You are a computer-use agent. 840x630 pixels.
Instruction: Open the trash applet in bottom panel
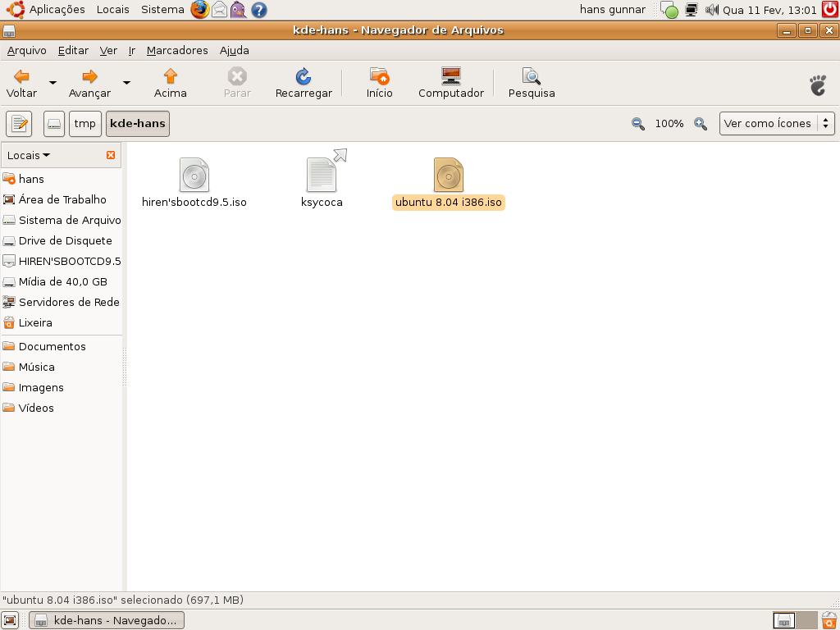[829, 620]
